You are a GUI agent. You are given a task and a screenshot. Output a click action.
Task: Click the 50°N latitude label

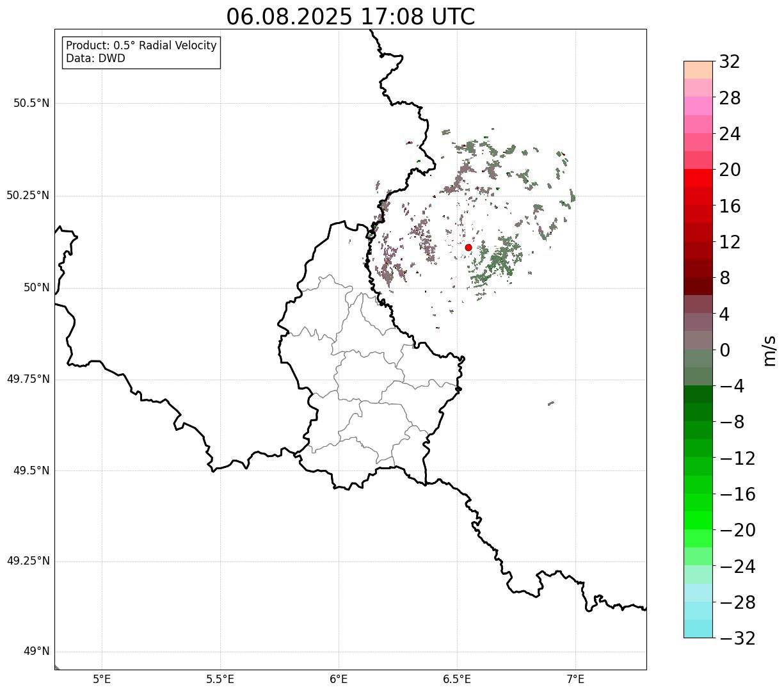coord(36,287)
